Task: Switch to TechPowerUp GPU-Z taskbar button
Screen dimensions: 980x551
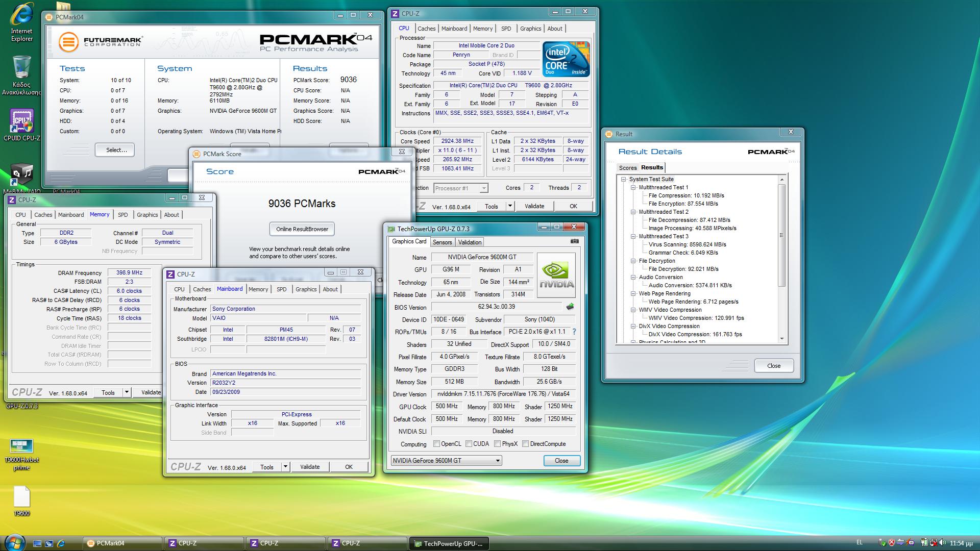Action: pos(449,543)
